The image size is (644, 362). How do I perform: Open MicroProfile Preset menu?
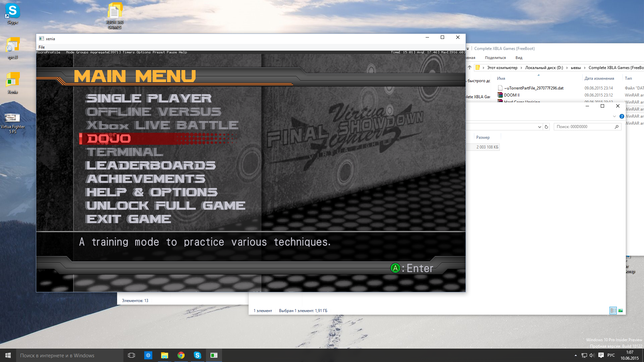click(159, 52)
